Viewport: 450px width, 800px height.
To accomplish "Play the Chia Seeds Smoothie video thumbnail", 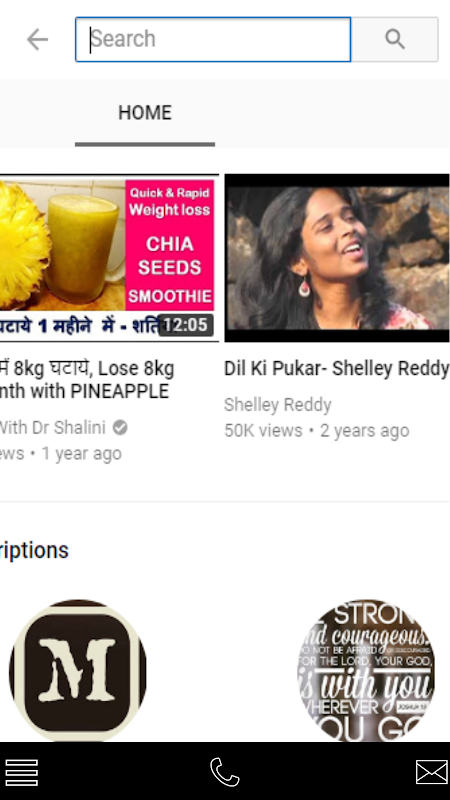I will 109,258.
